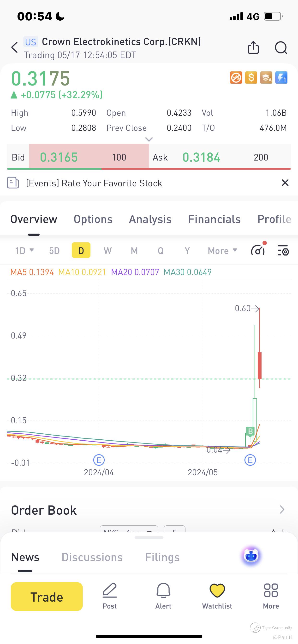Open the search magnifier icon
This screenshot has width=298, height=644.
tap(281, 47)
